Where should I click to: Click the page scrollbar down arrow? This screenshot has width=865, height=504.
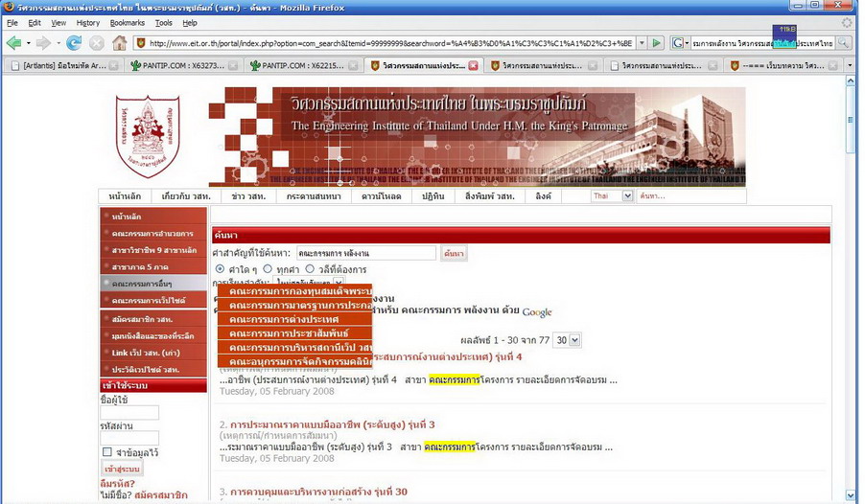click(850, 494)
